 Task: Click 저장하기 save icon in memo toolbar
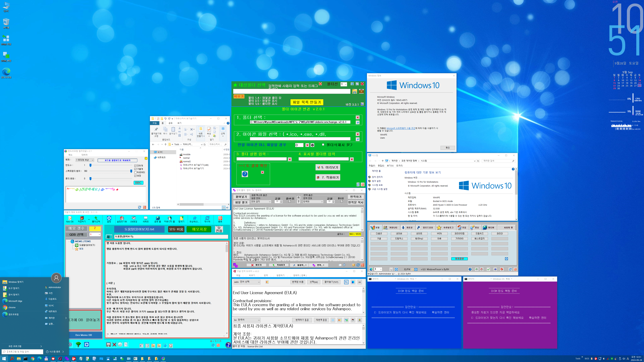(x=82, y=219)
